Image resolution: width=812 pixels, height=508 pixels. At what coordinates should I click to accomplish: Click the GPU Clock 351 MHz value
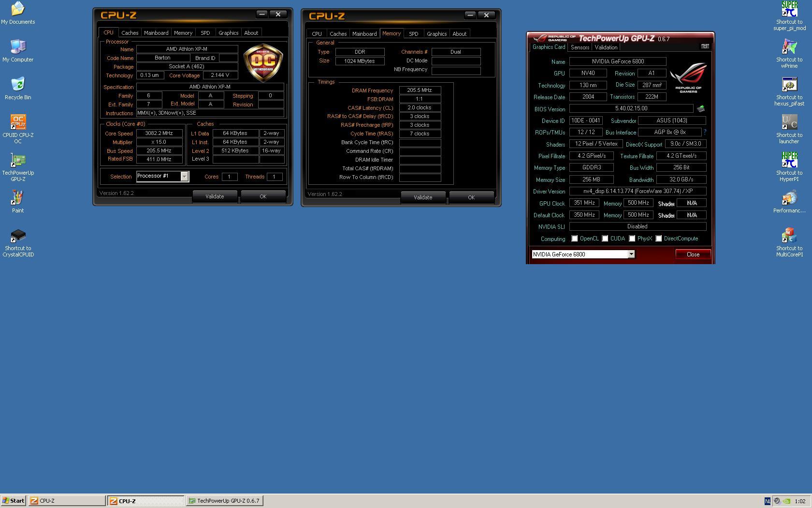click(584, 203)
